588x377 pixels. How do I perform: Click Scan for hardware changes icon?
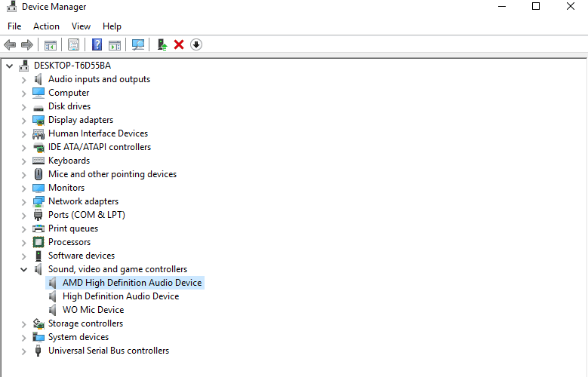pyautogui.click(x=137, y=45)
